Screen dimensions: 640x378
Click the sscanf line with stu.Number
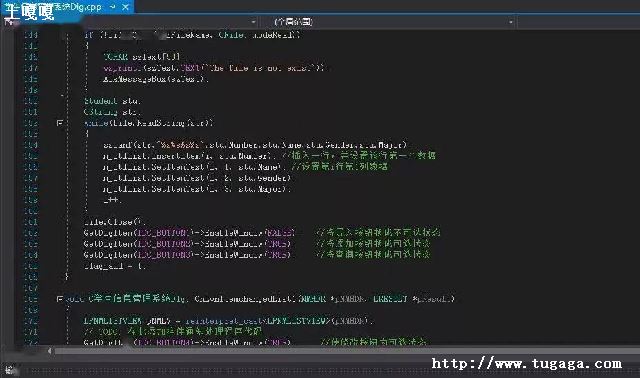point(255,145)
